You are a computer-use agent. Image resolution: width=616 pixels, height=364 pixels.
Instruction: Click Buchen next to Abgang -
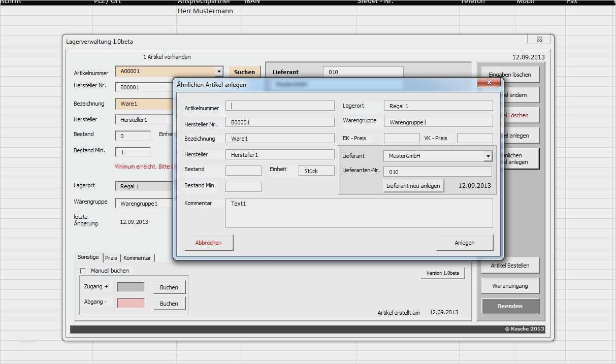[169, 304]
